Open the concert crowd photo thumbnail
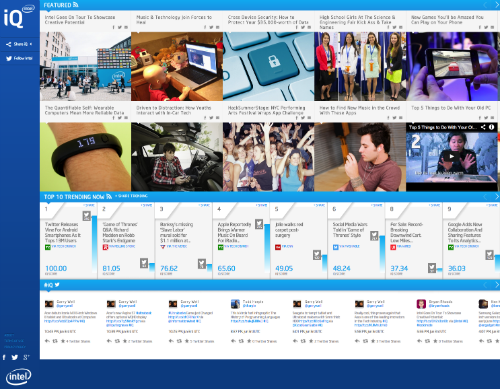The height and width of the screenshot is (389, 500). click(268, 157)
